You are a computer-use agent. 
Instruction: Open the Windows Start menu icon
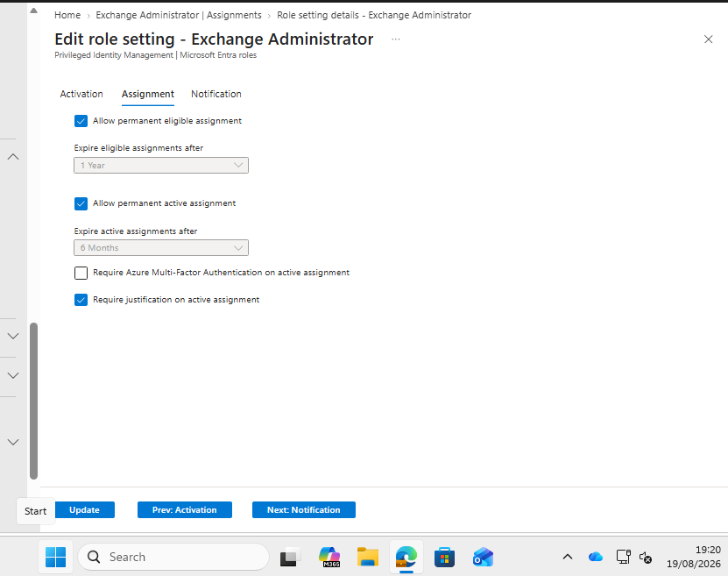click(56, 557)
